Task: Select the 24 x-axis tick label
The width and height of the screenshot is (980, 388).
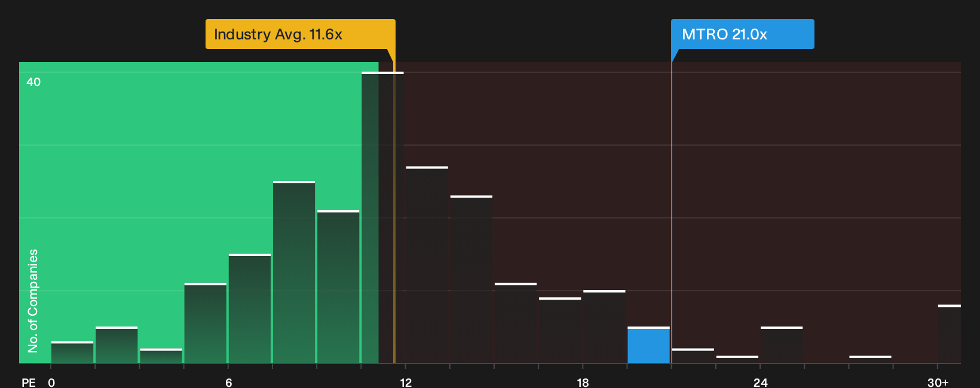Action: (760, 383)
